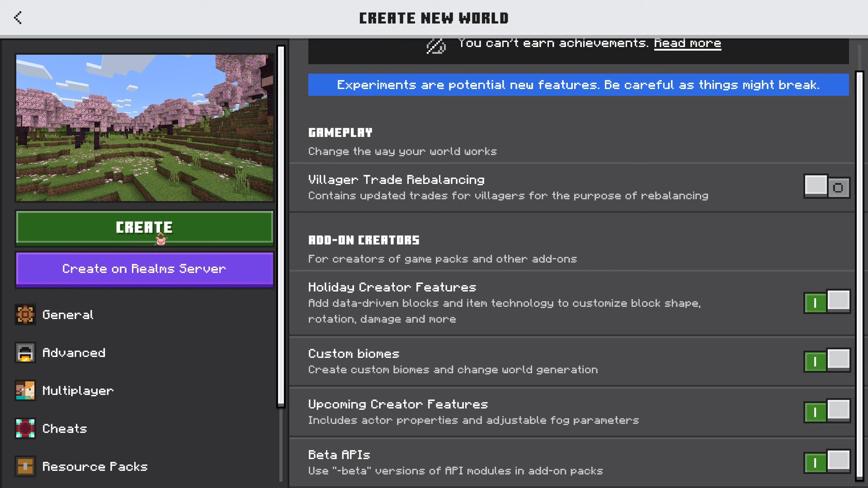The width and height of the screenshot is (868, 488).
Task: Click the Holiday Creator Features label
Action: click(x=392, y=287)
